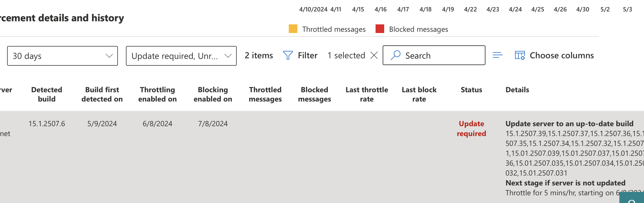This screenshot has width=644, height=203.
Task: Collapse the 30 days dropdown chevron
Action: pyautogui.click(x=109, y=56)
